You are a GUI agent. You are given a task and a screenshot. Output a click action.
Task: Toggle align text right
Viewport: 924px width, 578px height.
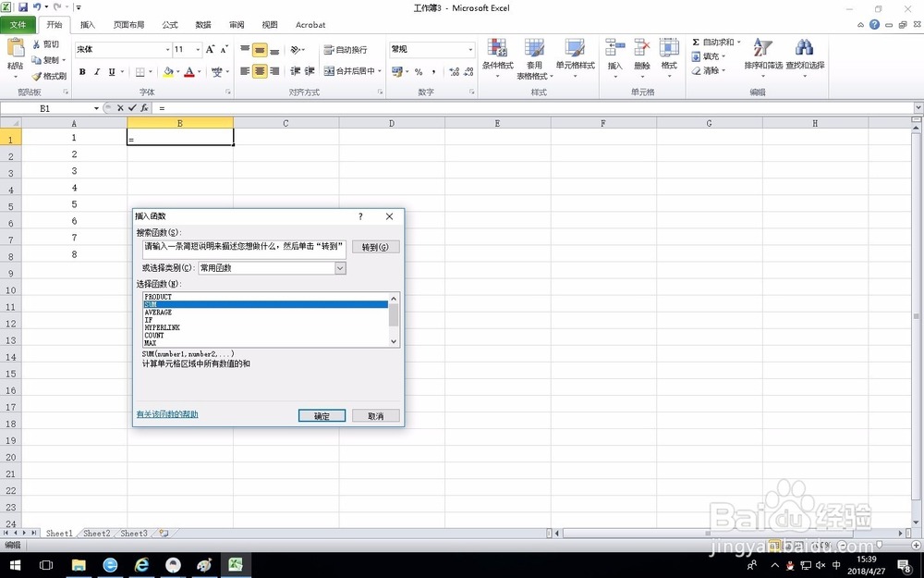click(274, 71)
